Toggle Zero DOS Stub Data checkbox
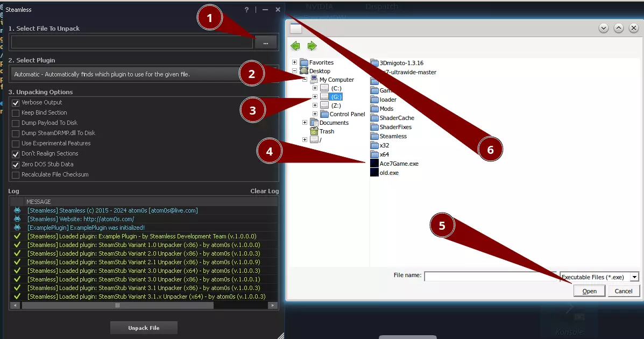Viewport: 644px width, 339px height. point(16,164)
